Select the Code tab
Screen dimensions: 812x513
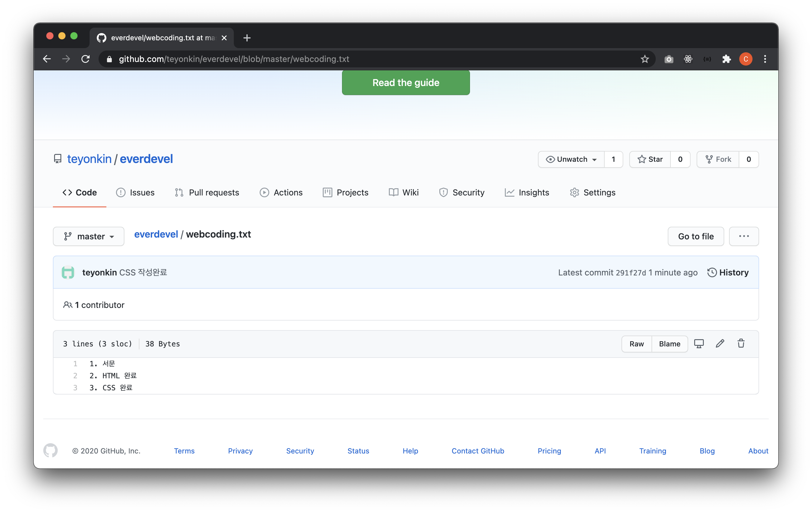pos(80,192)
